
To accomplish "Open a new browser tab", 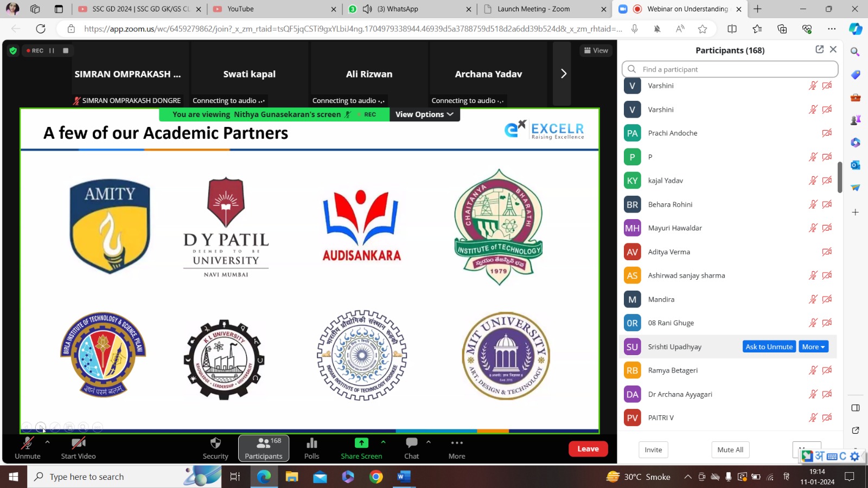I will click(757, 9).
